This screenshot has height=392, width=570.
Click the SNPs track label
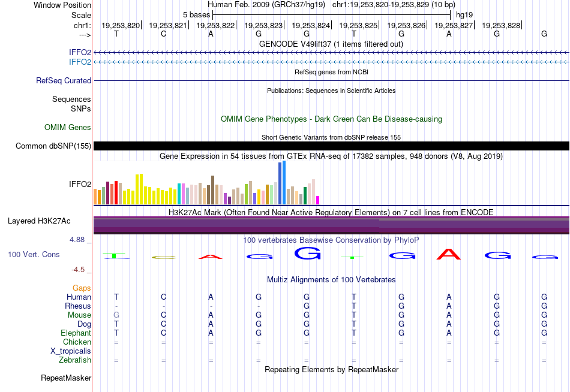coord(81,108)
